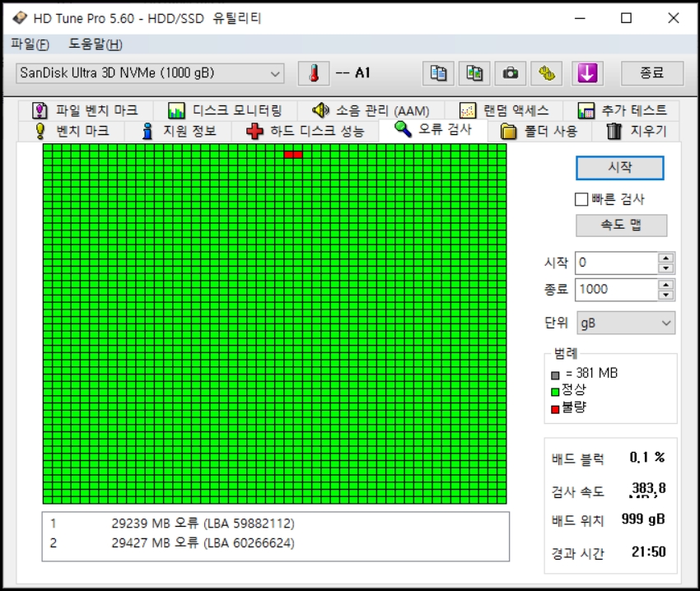Increase the 시작 value with up stepper

pos(666,258)
